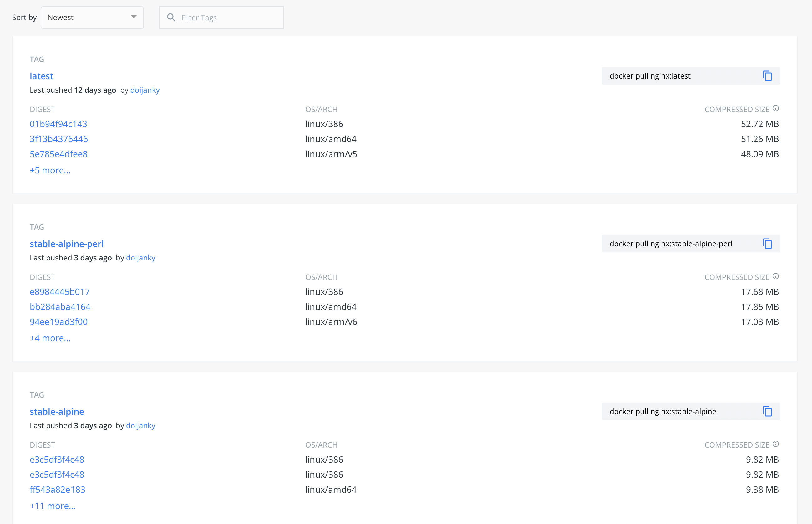Open doijanky profile under stable-alpine tag

coord(141,425)
